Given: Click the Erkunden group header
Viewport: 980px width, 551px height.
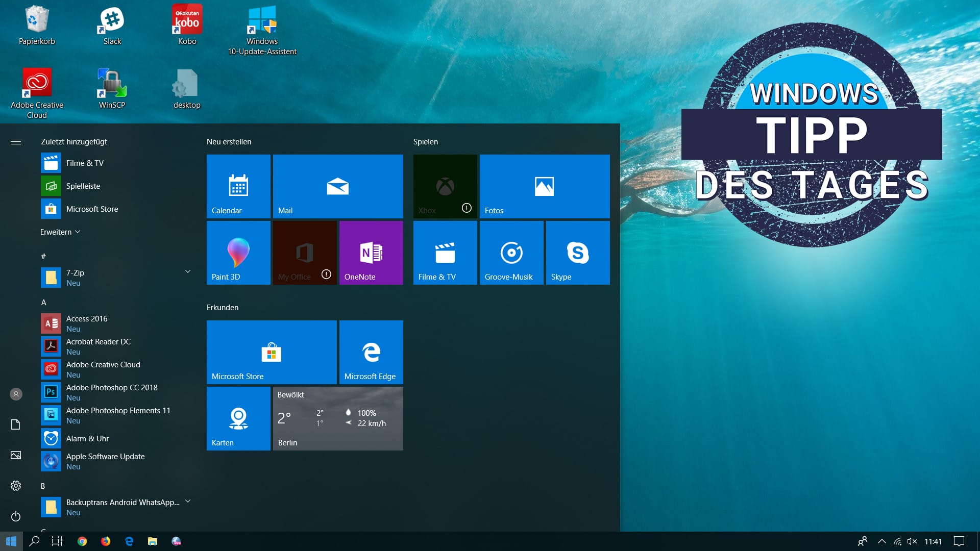Looking at the screenshot, I should [x=223, y=308].
